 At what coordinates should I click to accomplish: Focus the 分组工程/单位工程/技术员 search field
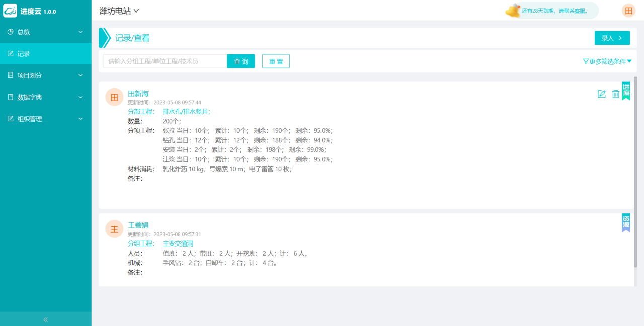[165, 61]
